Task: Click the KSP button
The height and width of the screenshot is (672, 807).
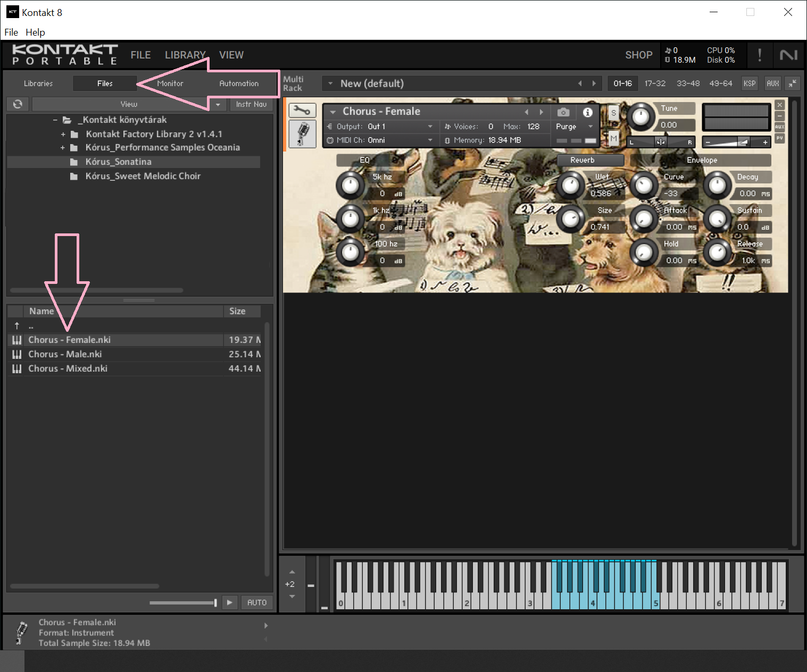Action: point(749,83)
